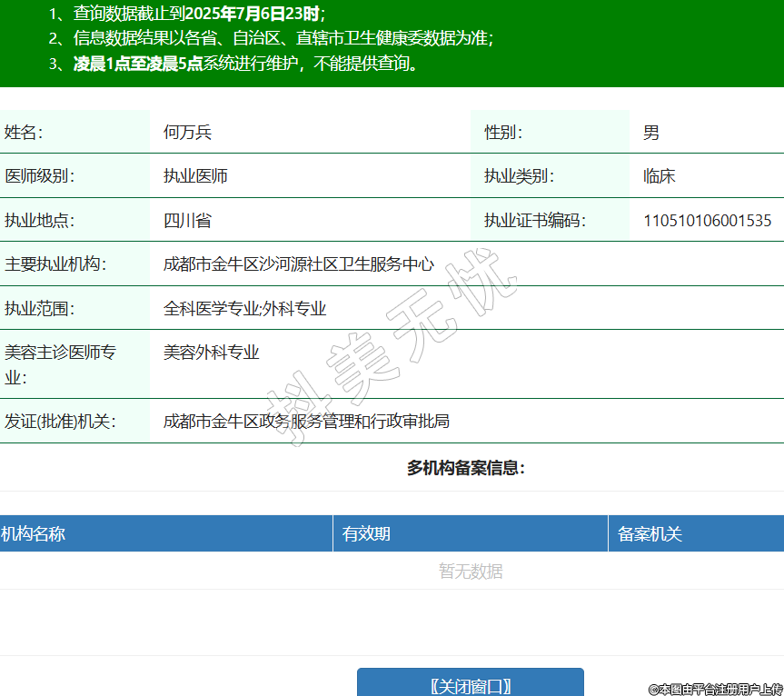This screenshot has height=696, width=784.
Task: Click the 主要执业机构 field label
Action: [55, 264]
